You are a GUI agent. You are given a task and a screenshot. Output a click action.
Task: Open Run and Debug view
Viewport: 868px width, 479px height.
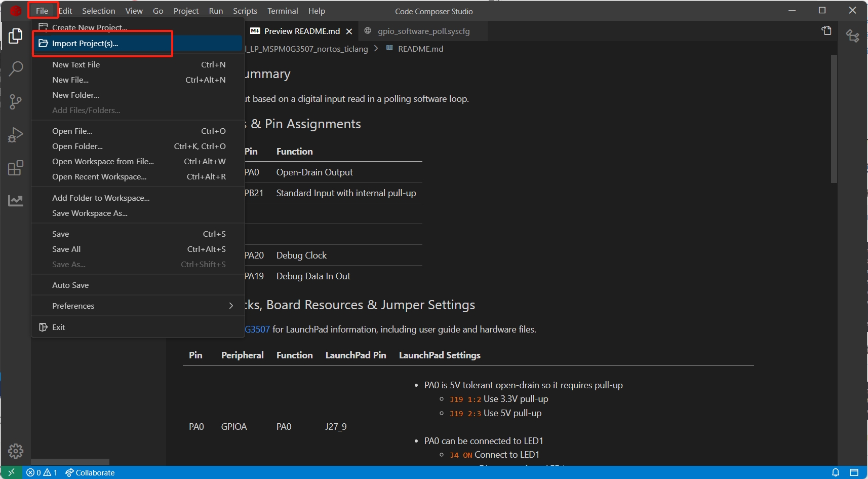(x=16, y=135)
